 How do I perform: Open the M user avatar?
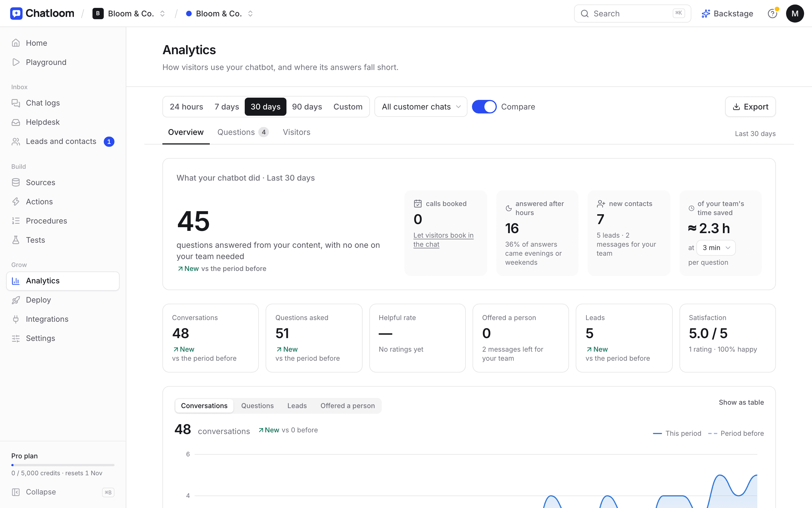click(795, 14)
